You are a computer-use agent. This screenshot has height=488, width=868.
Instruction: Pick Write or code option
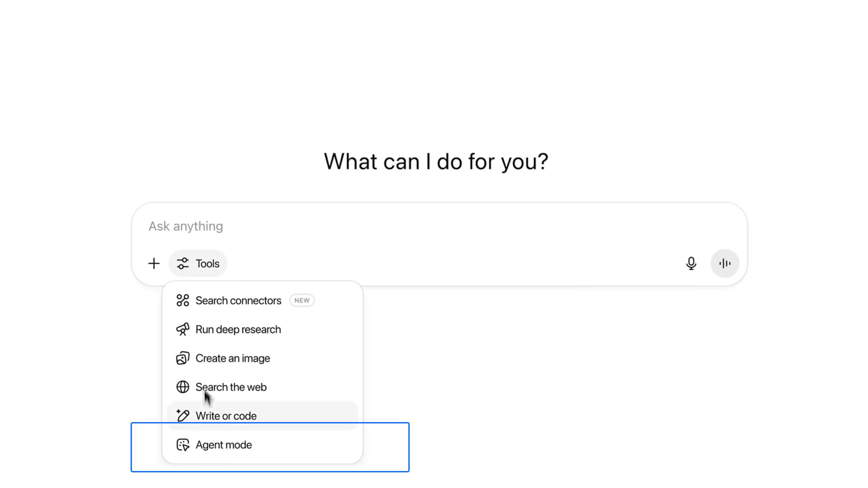coord(262,416)
